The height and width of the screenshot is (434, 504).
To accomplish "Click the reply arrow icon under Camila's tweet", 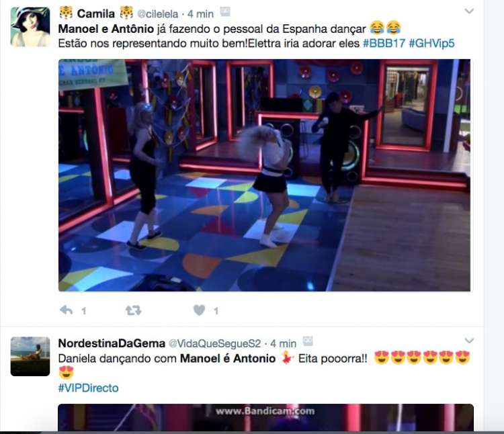I will 67,310.
